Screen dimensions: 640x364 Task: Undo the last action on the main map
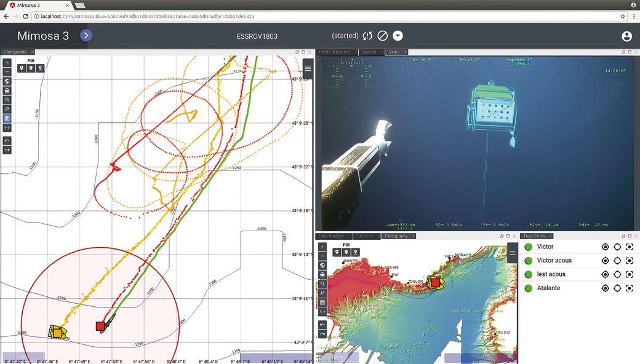[7, 141]
